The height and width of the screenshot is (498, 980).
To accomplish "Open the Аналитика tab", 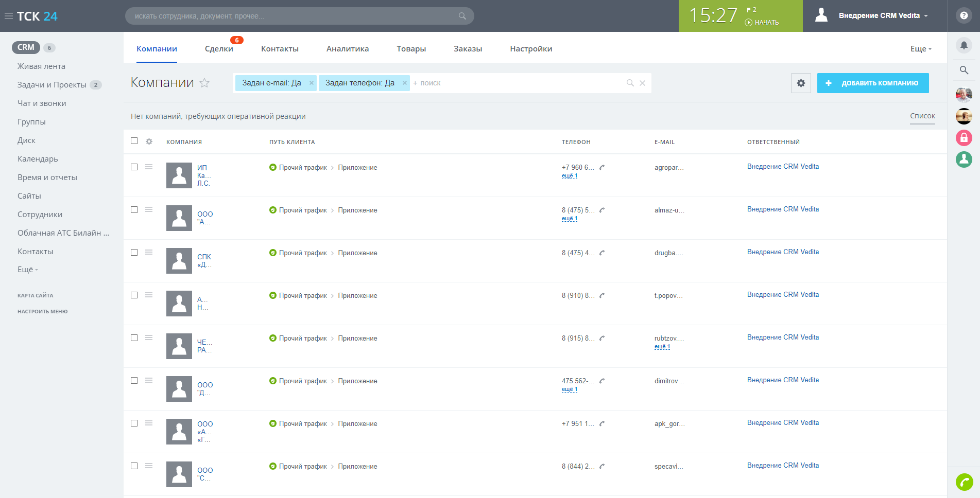I will click(x=348, y=49).
